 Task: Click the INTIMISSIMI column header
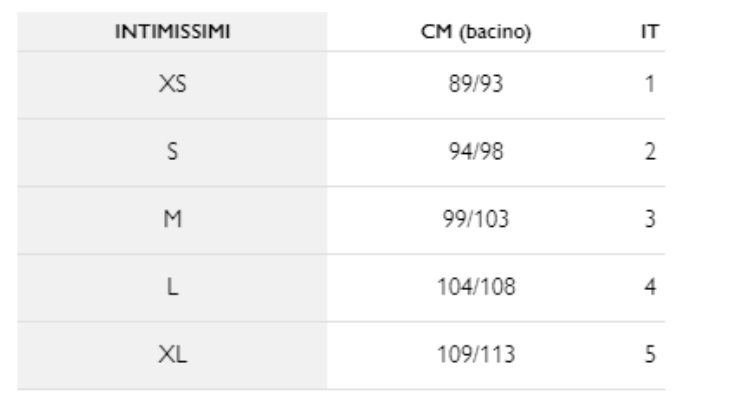(x=172, y=31)
